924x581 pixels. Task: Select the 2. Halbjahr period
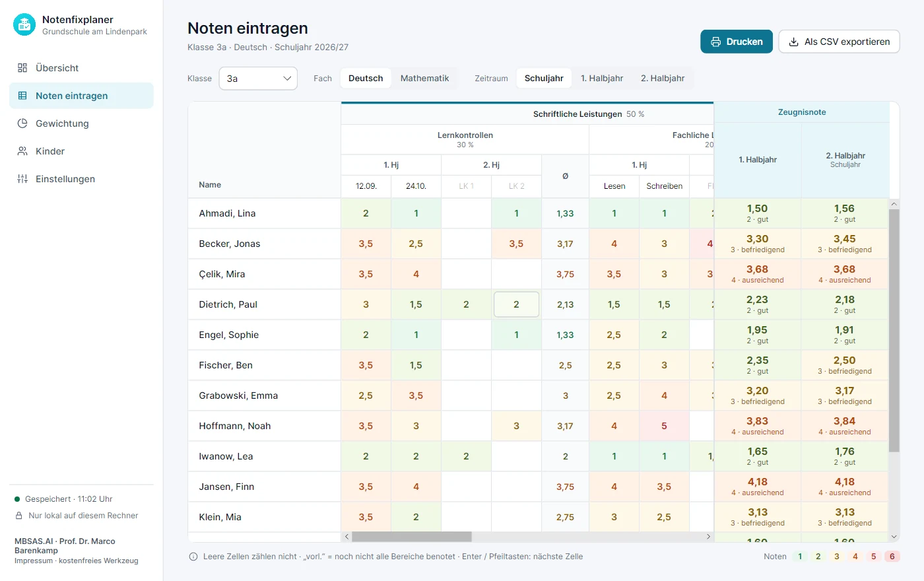[663, 79]
